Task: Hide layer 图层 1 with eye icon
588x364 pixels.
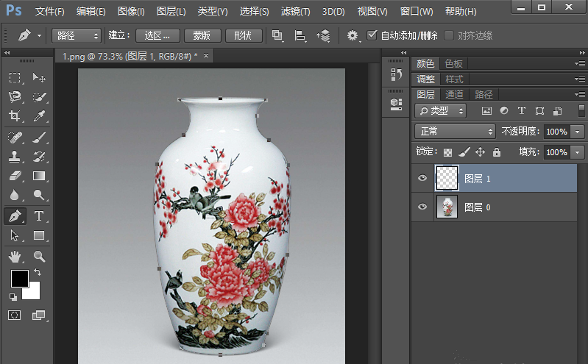Action: click(x=422, y=178)
